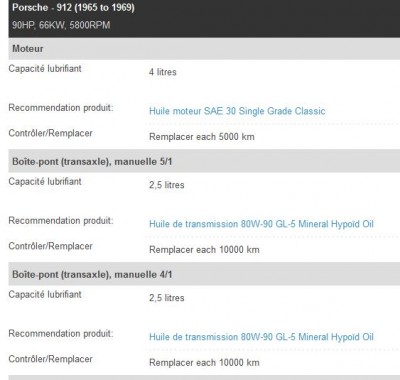Click Recommendation produit label in Moteur section
This screenshot has width=400, height=380.
(61, 108)
